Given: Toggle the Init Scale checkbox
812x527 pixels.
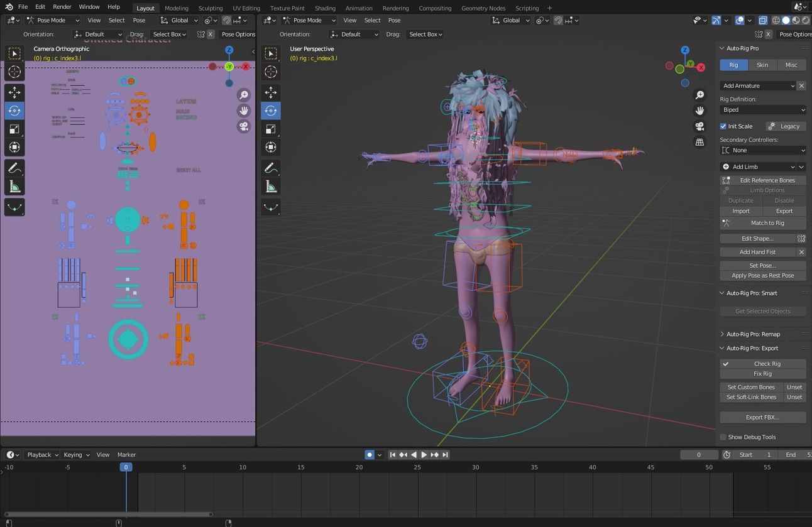Looking at the screenshot, I should (723, 126).
